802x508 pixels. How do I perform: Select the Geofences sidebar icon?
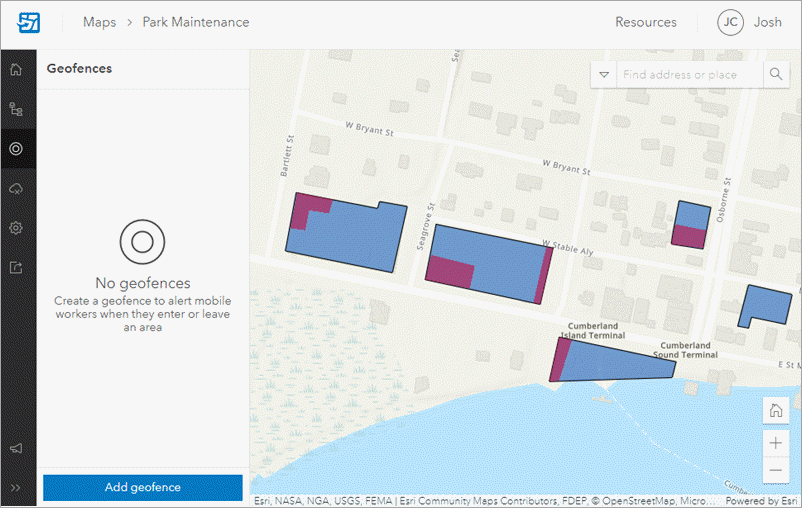click(16, 149)
